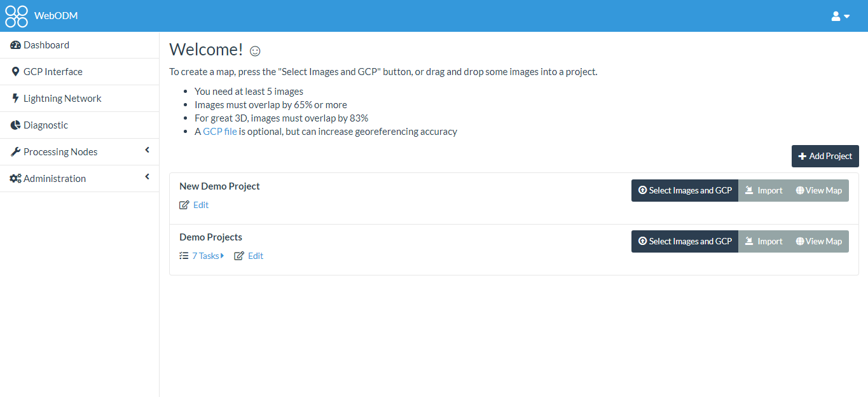Click the Processing Nodes wrench icon
Image resolution: width=868 pixels, height=397 pixels.
(x=15, y=152)
